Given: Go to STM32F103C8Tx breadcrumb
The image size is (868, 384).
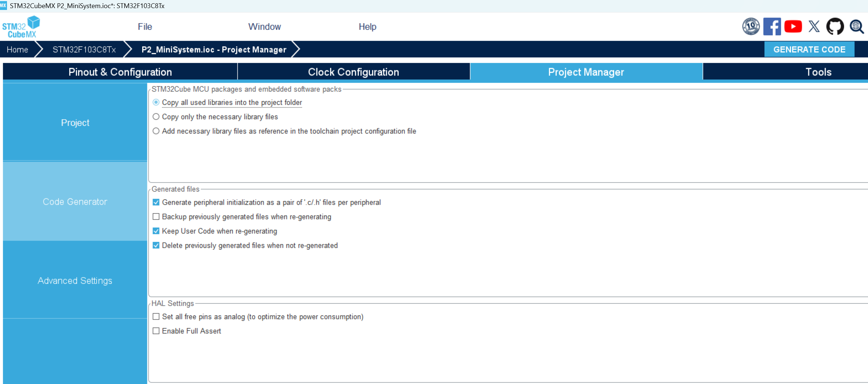Looking at the screenshot, I should 84,49.
